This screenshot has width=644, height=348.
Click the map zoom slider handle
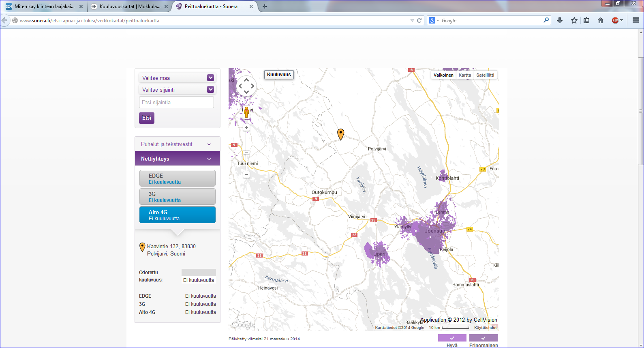click(x=246, y=153)
